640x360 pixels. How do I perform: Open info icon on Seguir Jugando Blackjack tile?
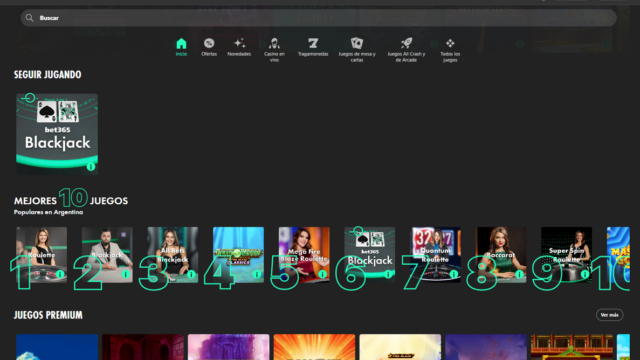(91, 167)
